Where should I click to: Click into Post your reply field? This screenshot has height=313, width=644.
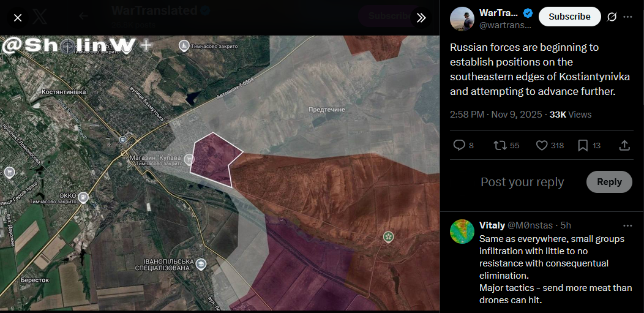point(522,182)
